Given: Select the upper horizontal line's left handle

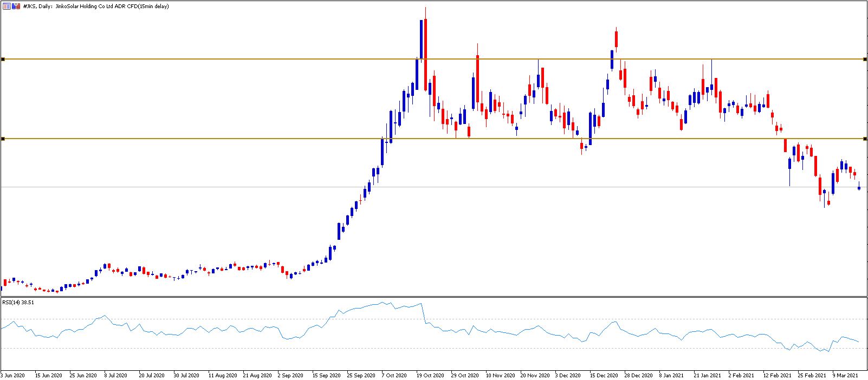Looking at the screenshot, I should click(3, 59).
